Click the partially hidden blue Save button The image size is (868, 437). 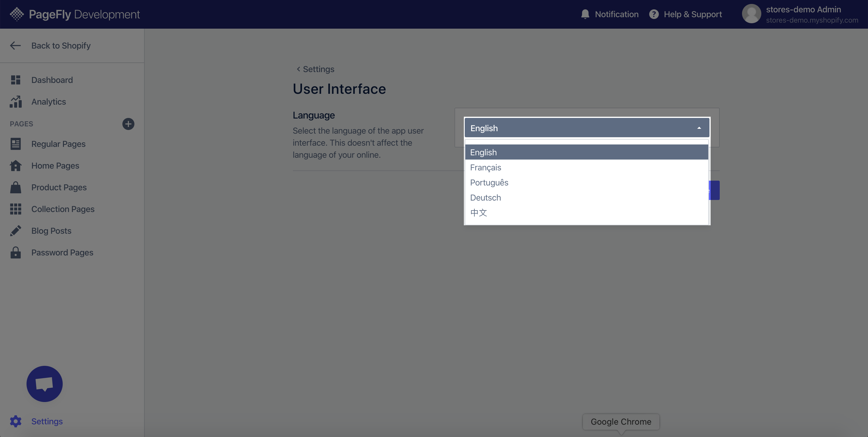[715, 190]
